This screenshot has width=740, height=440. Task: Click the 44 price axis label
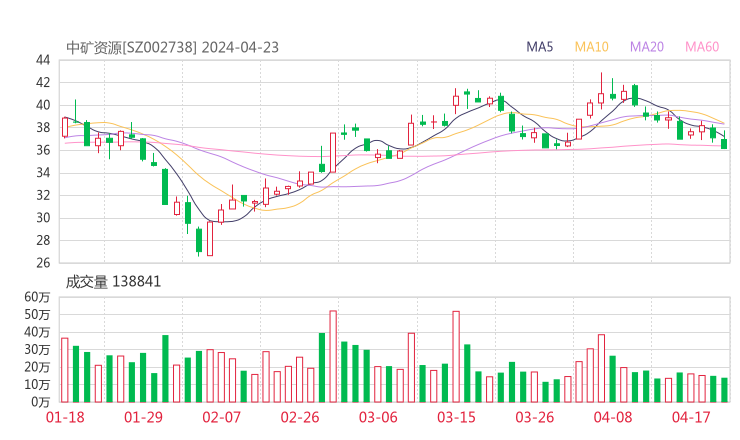43,60
